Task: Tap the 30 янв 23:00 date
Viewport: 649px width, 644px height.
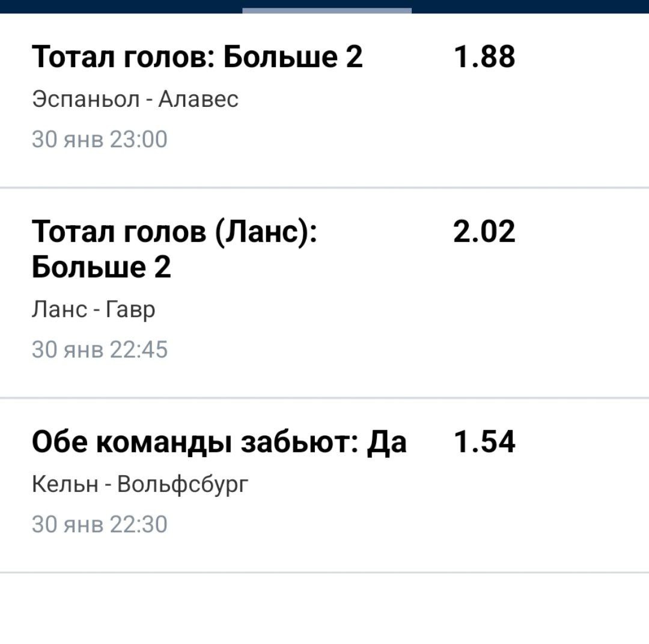Action: tap(100, 139)
